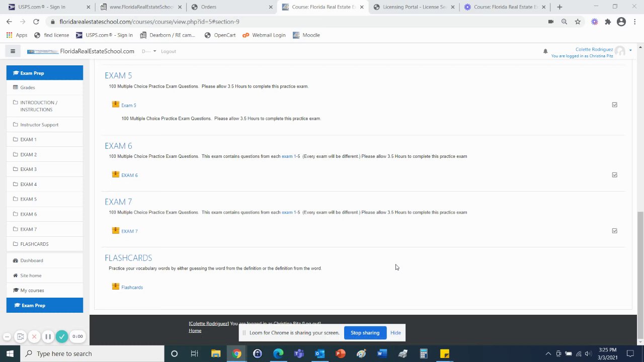The image size is (644, 362).
Task: Open the notifications bell
Action: tap(545, 51)
